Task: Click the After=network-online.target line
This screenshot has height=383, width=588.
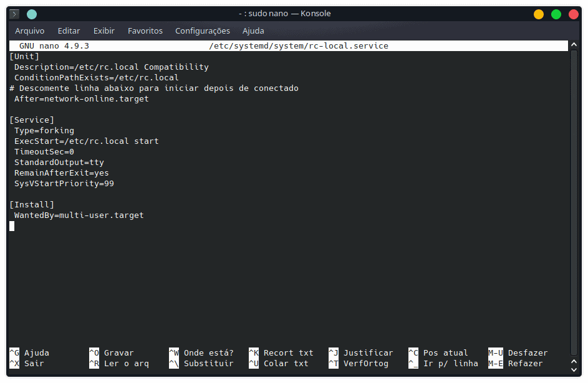Action: click(x=82, y=99)
